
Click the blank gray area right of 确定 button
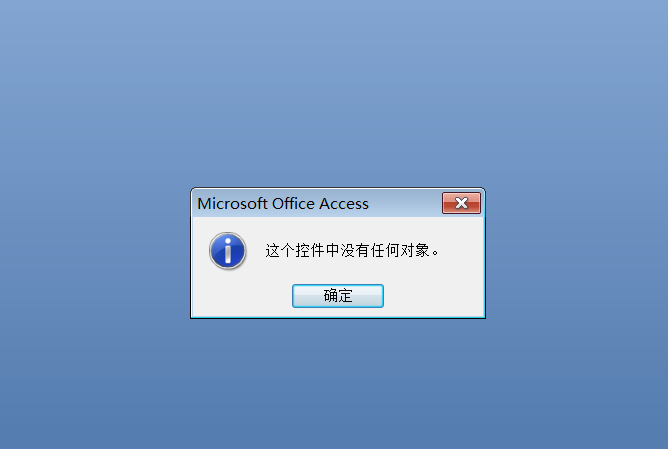[434, 296]
